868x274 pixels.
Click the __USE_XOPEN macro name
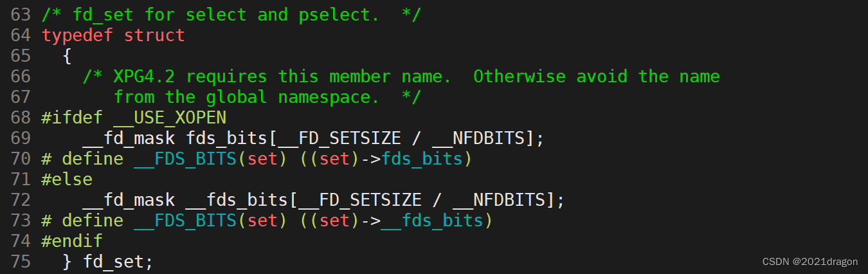(x=170, y=118)
